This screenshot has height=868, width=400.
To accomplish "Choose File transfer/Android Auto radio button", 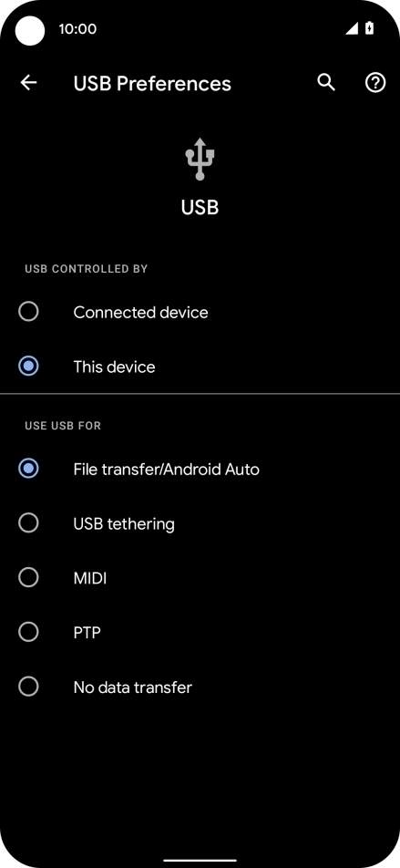I will pos(28,469).
